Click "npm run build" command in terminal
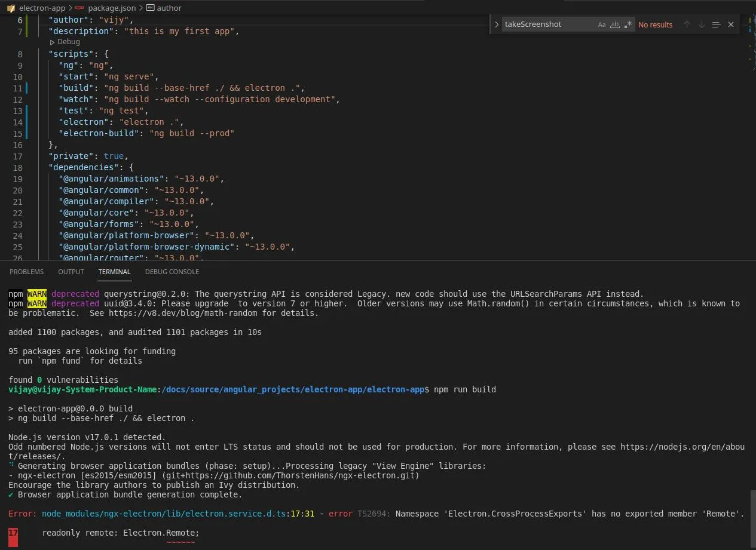Image resolution: width=756 pixels, height=550 pixels. 465,389
